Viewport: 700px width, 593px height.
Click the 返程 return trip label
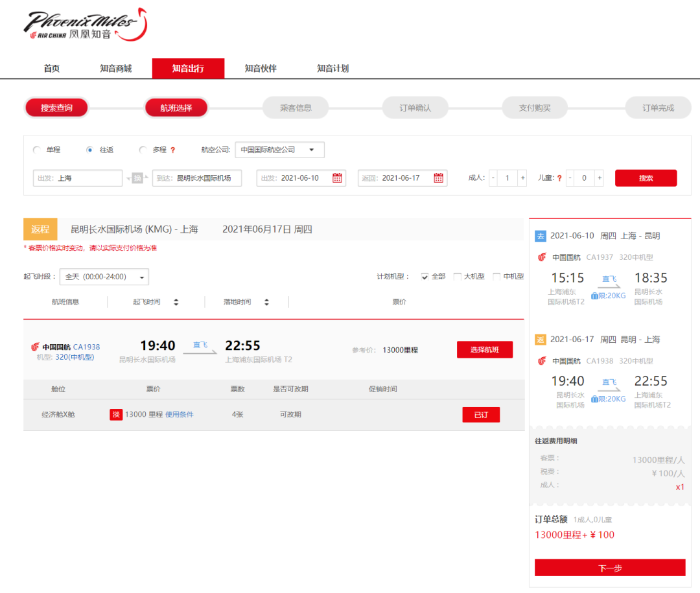pos(40,229)
